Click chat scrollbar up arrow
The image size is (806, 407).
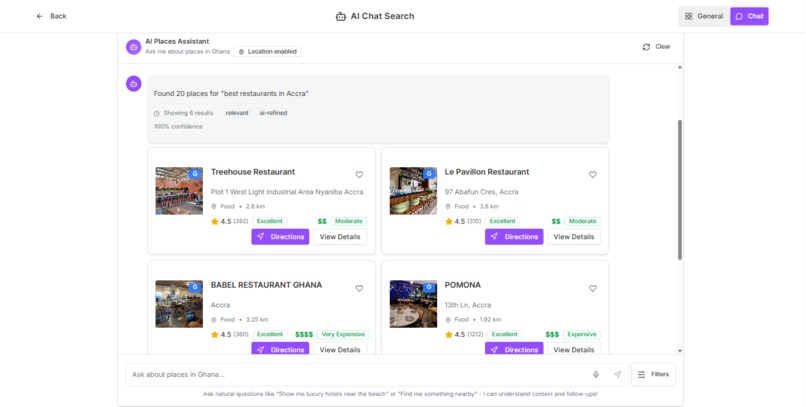click(680, 67)
